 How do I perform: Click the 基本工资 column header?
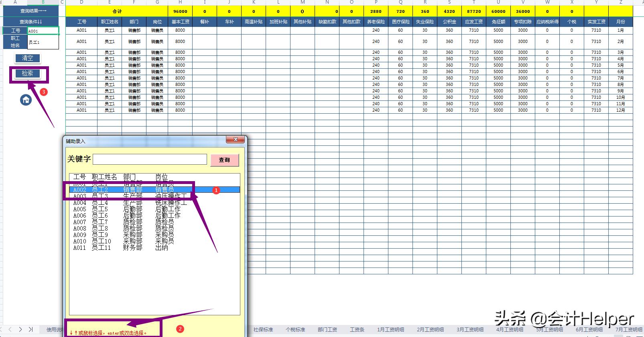click(x=180, y=22)
